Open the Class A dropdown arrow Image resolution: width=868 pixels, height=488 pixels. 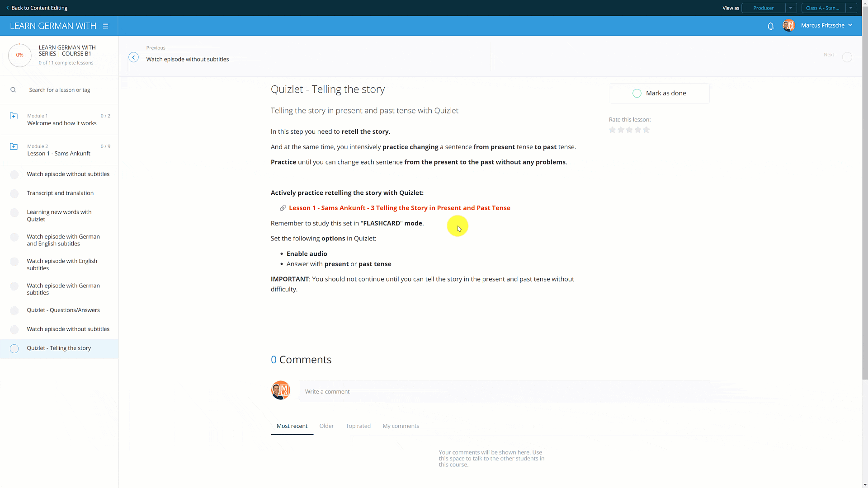click(851, 8)
